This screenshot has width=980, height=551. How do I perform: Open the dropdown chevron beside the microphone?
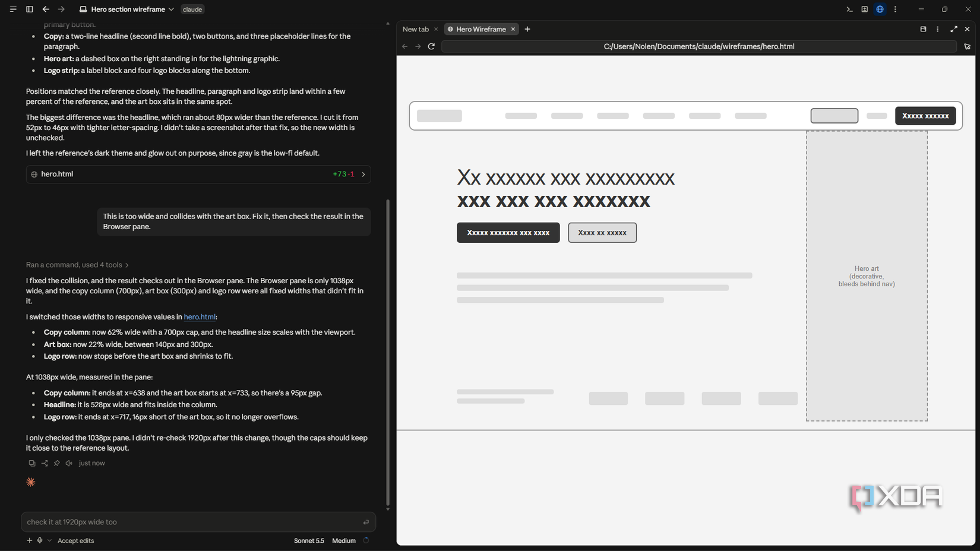pyautogui.click(x=49, y=540)
